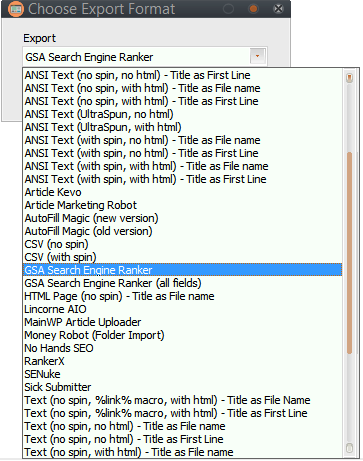This screenshot has height=461, width=363.
Task: Select highlighted GSA Search Engine Ranker entry
Action: tap(183, 270)
